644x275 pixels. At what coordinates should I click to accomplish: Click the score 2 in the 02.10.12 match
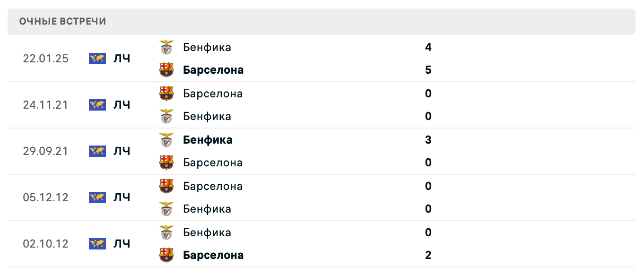click(x=427, y=255)
